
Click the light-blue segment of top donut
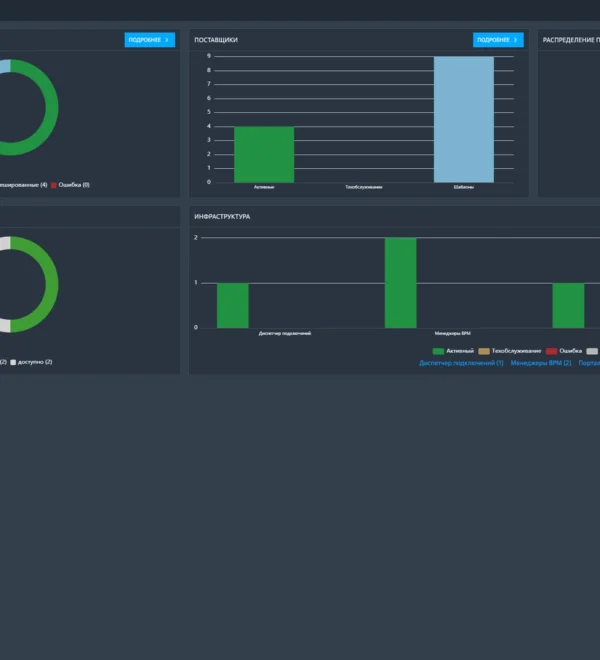point(5,66)
